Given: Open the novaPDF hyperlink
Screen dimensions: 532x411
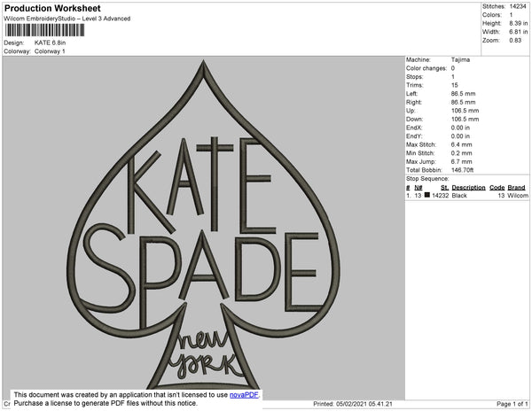Looking at the screenshot, I should tap(244, 395).
